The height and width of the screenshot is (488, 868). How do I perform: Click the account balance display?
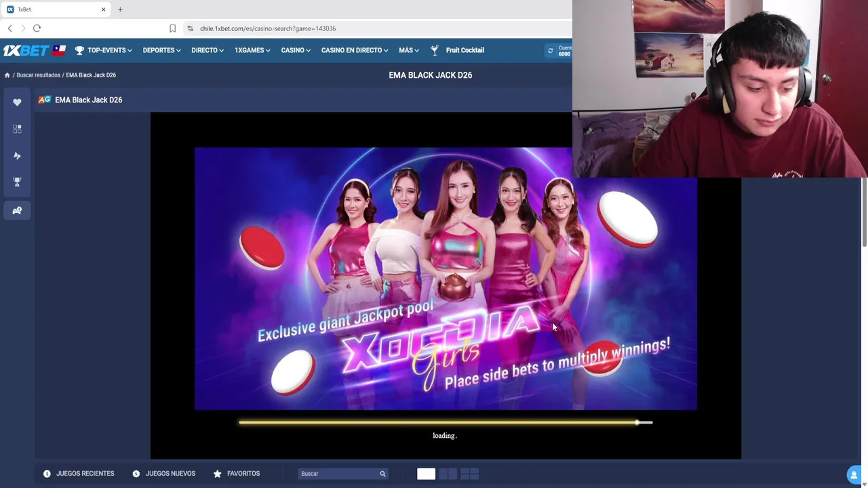[x=564, y=50]
